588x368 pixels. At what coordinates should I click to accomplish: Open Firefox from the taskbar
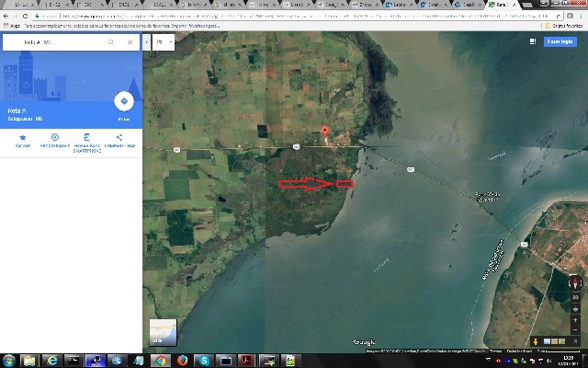tap(182, 361)
